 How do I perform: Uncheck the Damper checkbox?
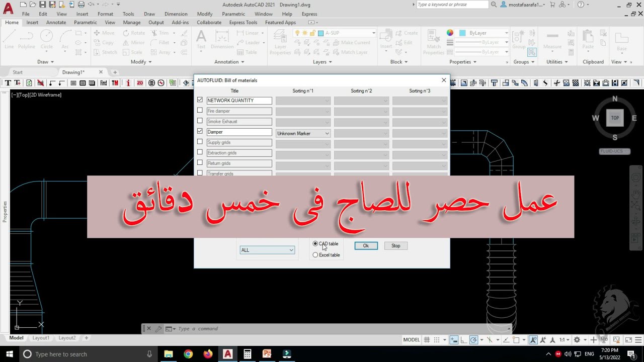pyautogui.click(x=200, y=131)
